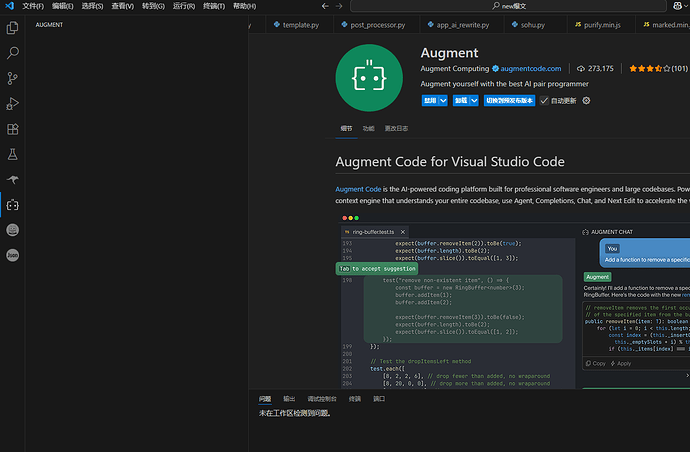Switch to the 输出 Output panel tab
The height and width of the screenshot is (452, 690).
pyautogui.click(x=289, y=399)
